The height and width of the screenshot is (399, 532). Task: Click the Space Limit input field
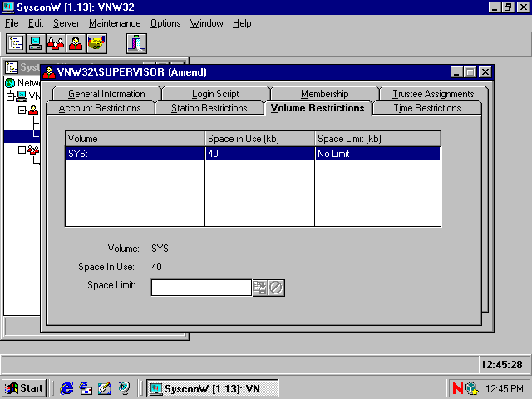[x=201, y=288]
